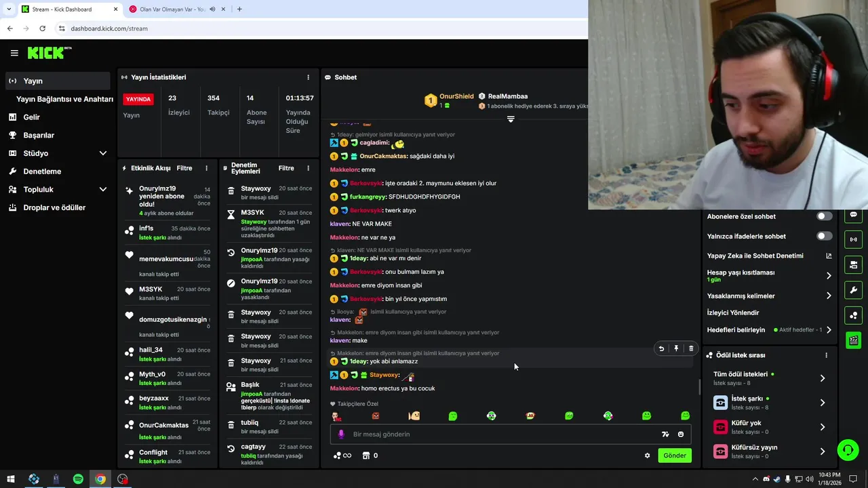
Task: Expand the Topluluk submenu chevron
Action: [103, 189]
